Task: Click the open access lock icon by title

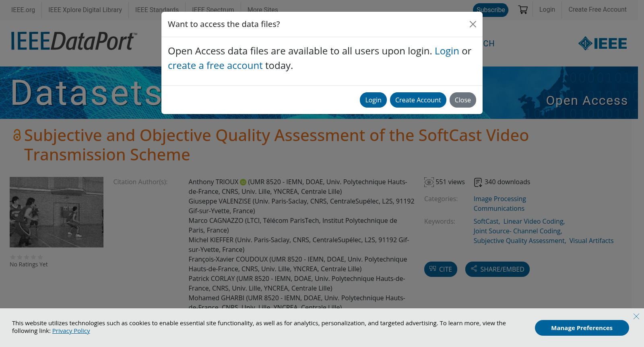Action: coord(17,135)
